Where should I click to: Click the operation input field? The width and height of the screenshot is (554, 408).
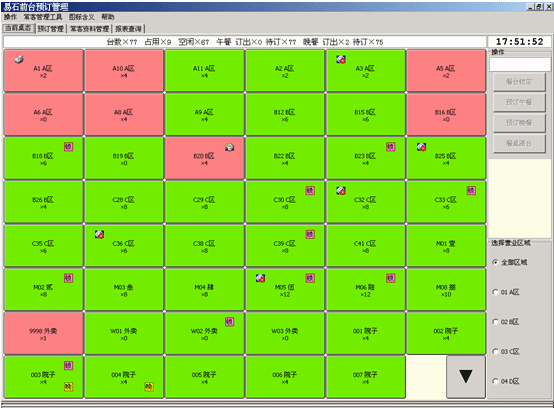(x=520, y=64)
